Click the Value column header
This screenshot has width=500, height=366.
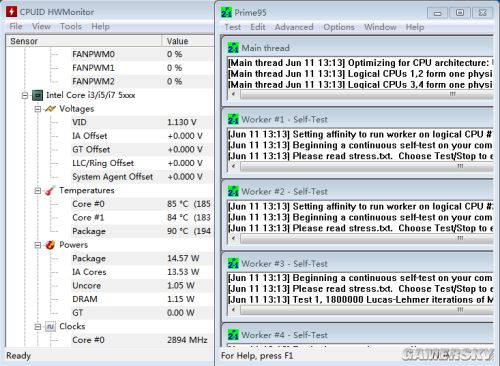coord(188,41)
